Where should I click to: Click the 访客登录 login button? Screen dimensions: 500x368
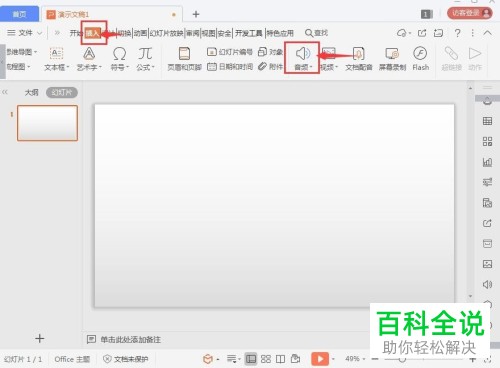tap(469, 13)
